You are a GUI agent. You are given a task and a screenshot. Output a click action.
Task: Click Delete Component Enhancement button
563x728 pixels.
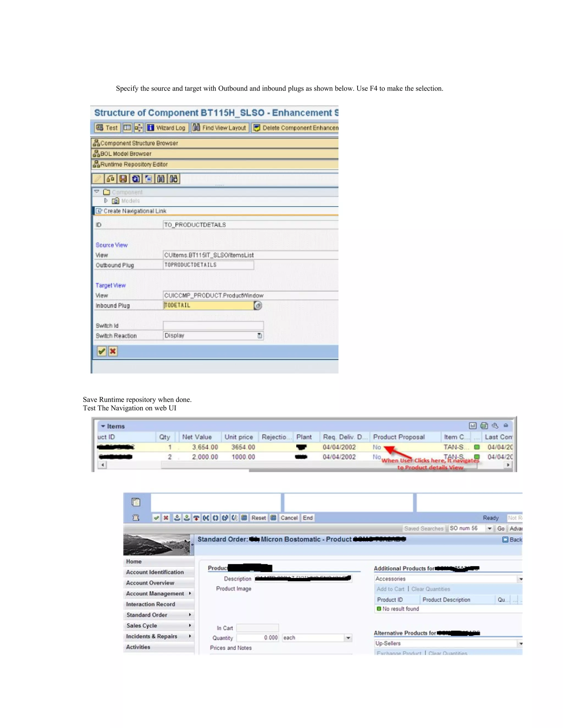point(295,128)
